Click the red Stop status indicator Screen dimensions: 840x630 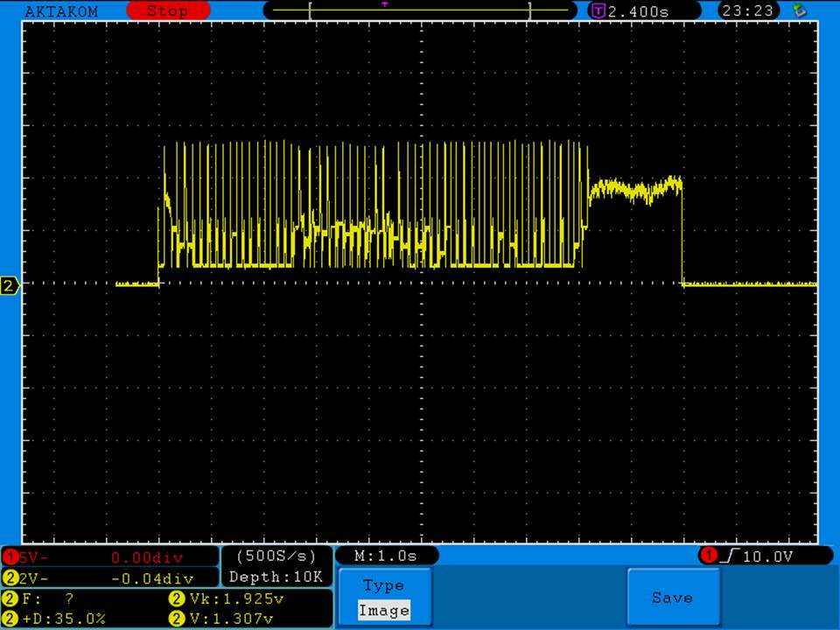coord(168,11)
